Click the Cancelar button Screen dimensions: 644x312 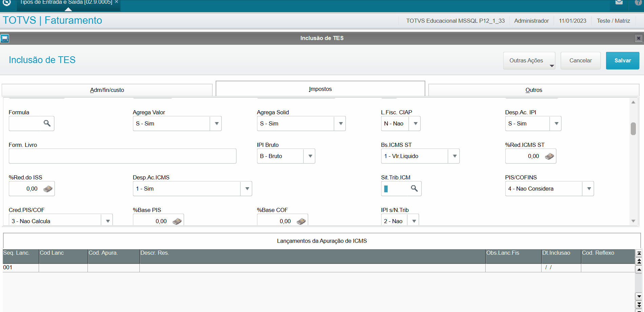tap(581, 61)
